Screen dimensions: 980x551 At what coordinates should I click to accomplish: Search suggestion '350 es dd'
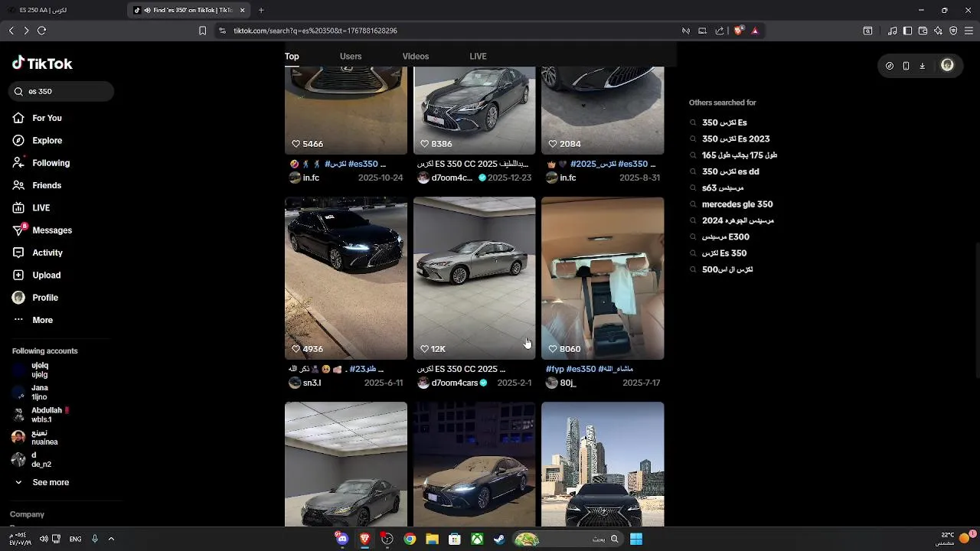click(x=730, y=171)
